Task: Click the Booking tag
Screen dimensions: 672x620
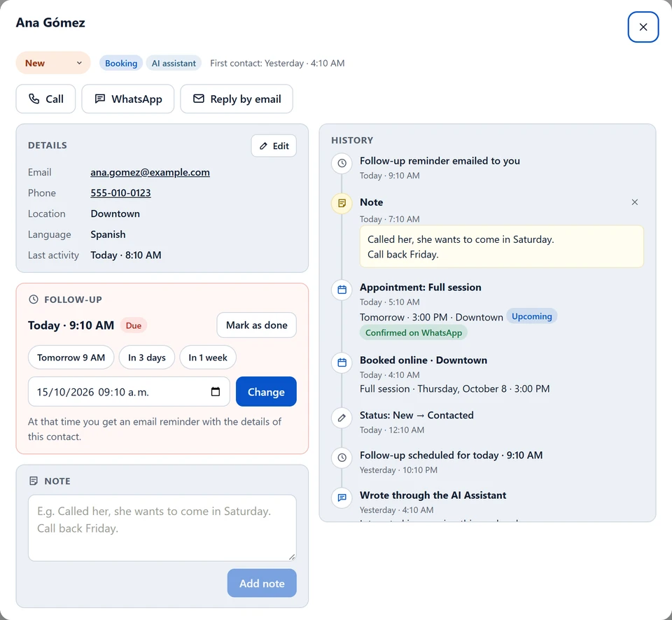Action: click(121, 63)
